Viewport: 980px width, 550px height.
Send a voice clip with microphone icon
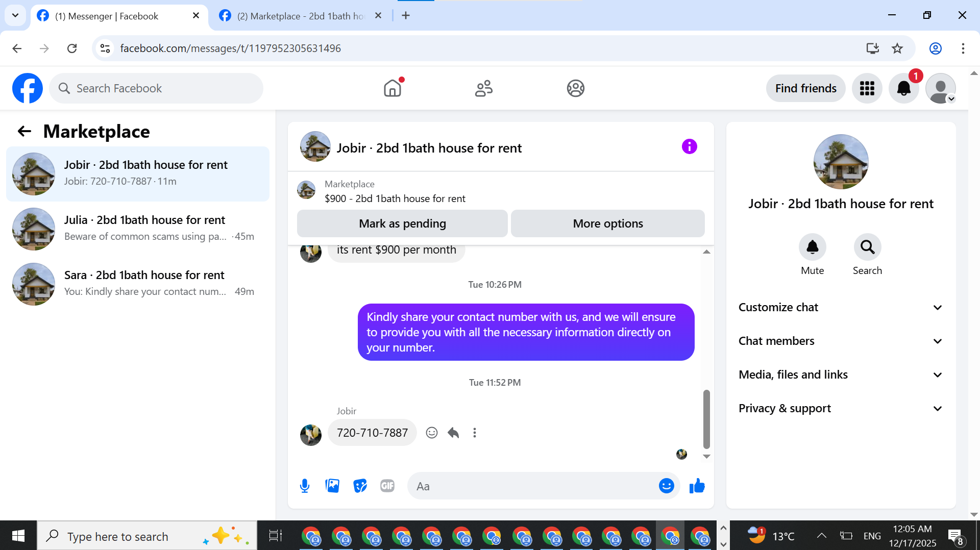point(305,486)
